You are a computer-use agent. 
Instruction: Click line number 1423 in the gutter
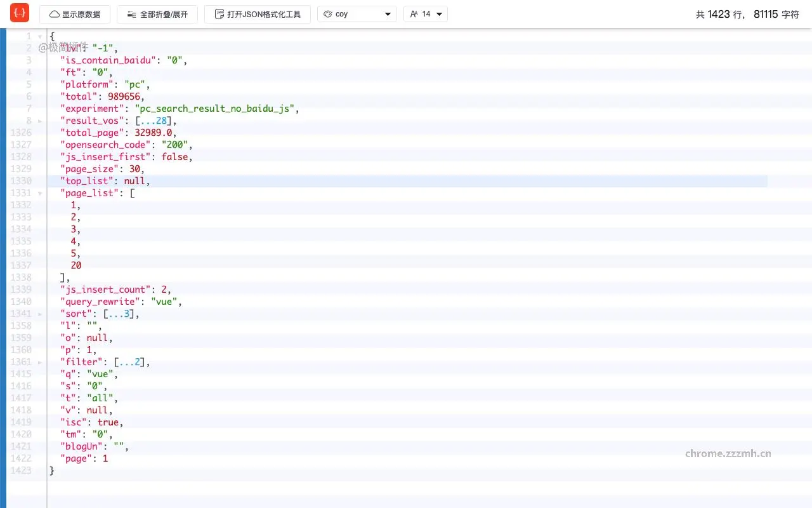click(21, 471)
